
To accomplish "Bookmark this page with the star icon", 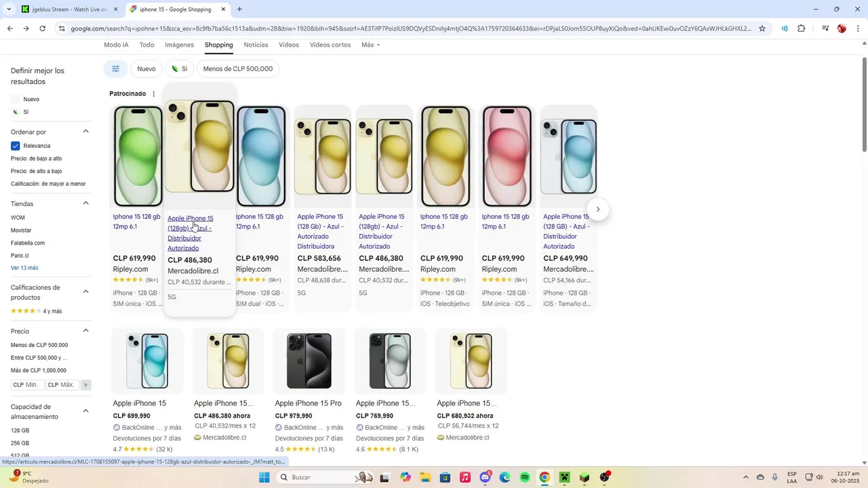I will pos(762,28).
